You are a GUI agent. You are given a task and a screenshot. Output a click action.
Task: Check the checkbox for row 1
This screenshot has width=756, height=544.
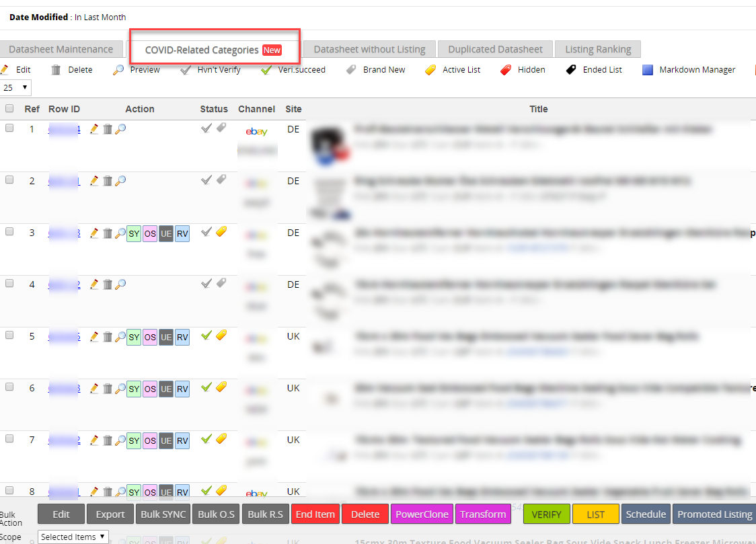(x=9, y=128)
